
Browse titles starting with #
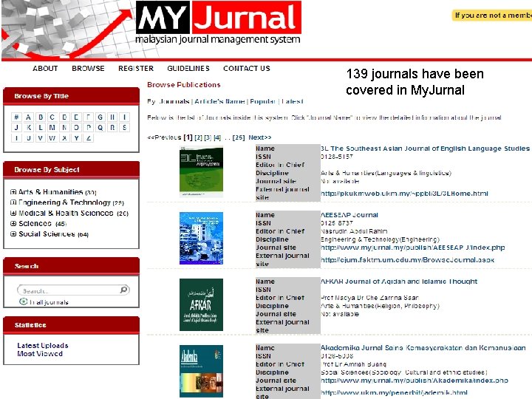16,117
